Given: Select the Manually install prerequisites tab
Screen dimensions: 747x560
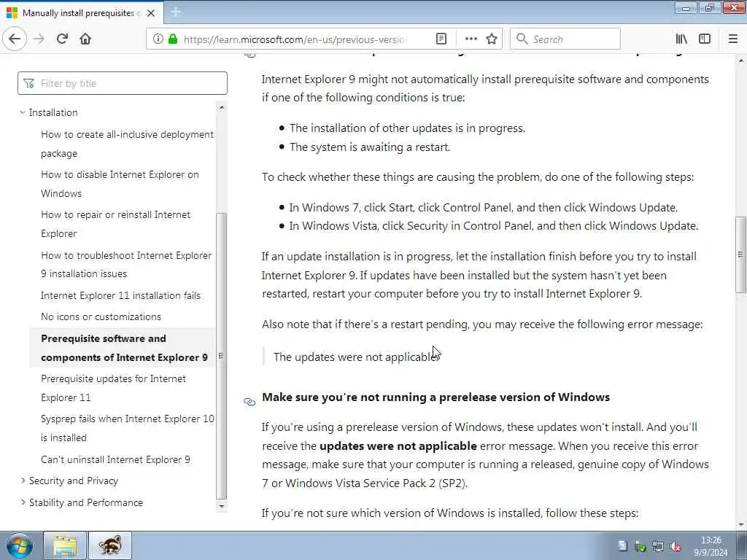Looking at the screenshot, I should click(82, 13).
